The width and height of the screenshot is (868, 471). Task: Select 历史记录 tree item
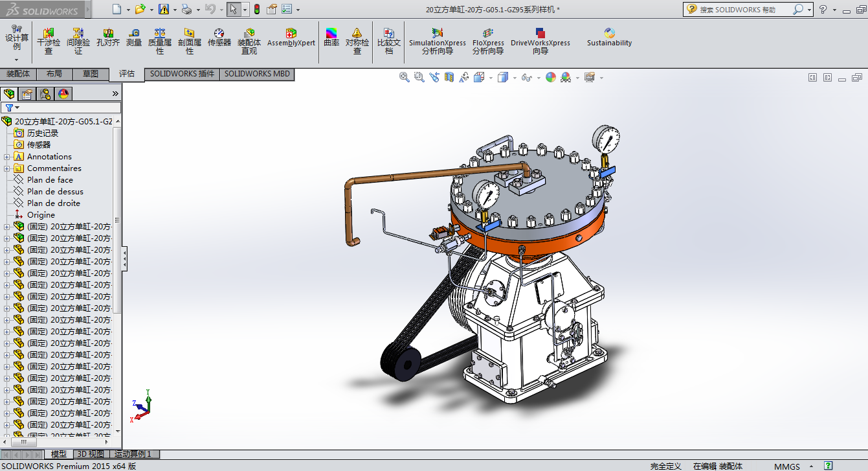(x=43, y=133)
